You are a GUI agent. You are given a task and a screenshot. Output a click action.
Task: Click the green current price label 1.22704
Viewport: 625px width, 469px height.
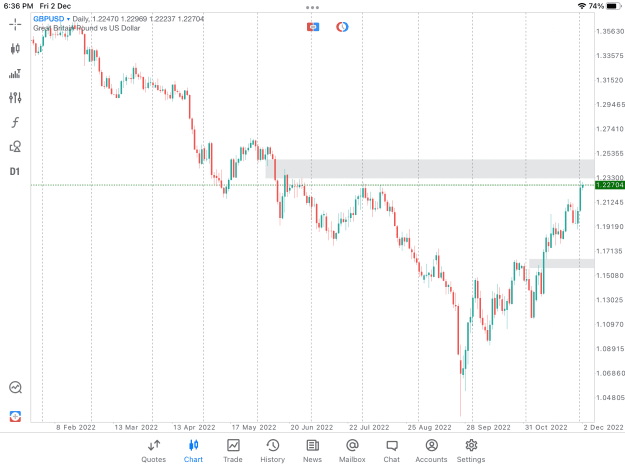(609, 185)
